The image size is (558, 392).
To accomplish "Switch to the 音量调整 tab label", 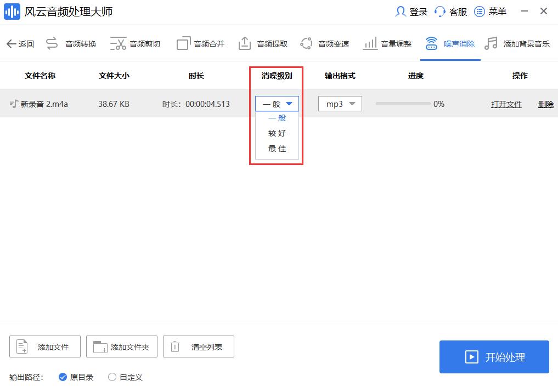I will click(x=396, y=44).
